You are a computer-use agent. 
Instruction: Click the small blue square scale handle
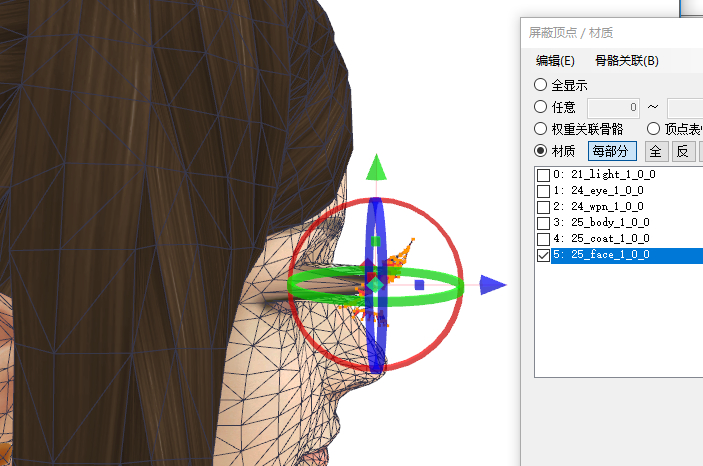click(x=419, y=285)
